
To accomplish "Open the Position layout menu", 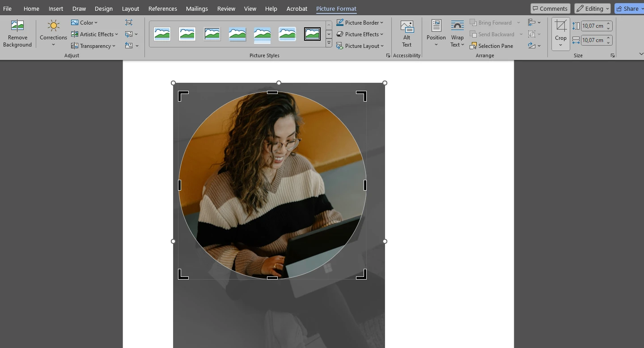I will 436,34.
